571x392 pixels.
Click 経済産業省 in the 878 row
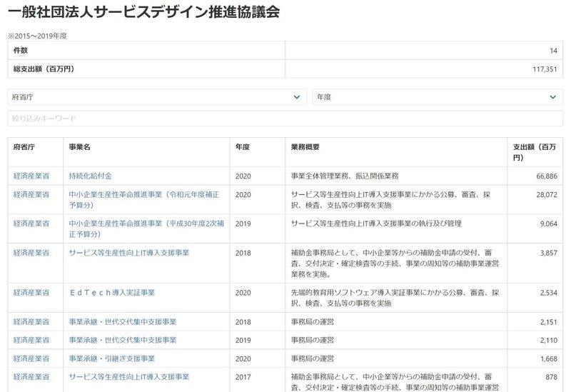pyautogui.click(x=31, y=377)
